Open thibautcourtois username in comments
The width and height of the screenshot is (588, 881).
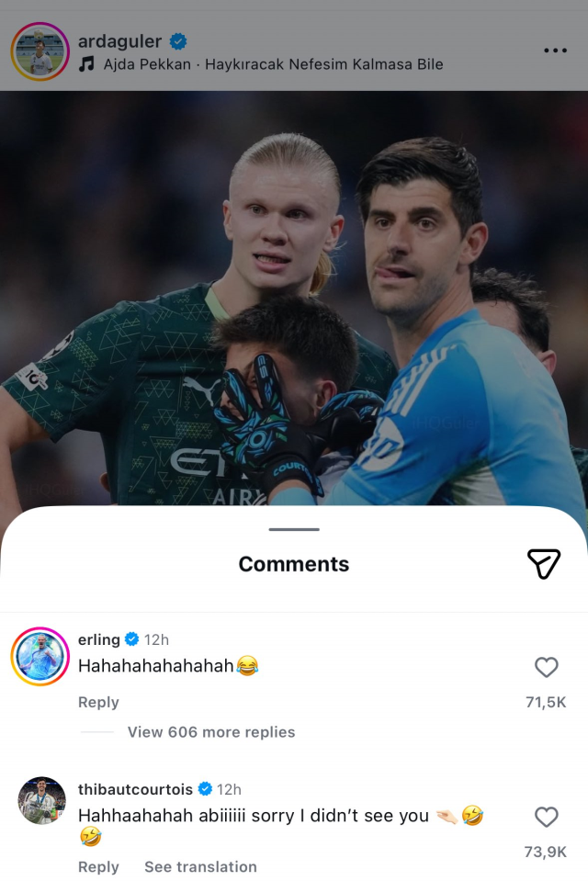pyautogui.click(x=135, y=789)
